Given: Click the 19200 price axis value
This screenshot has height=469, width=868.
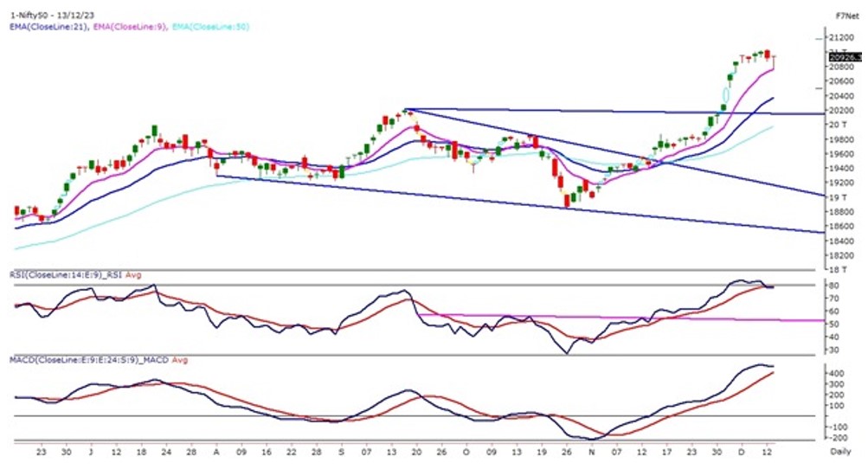Looking at the screenshot, I should (x=839, y=183).
